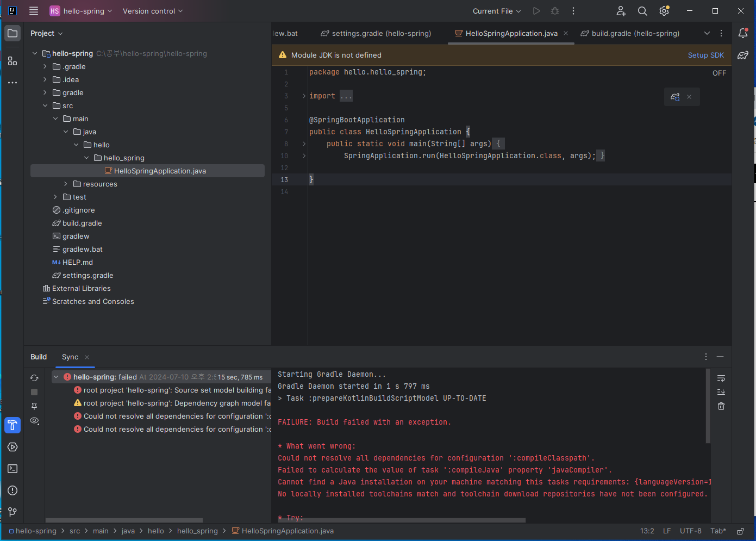Open the main hamburger menu
Viewport: 756px width, 541px height.
click(34, 11)
